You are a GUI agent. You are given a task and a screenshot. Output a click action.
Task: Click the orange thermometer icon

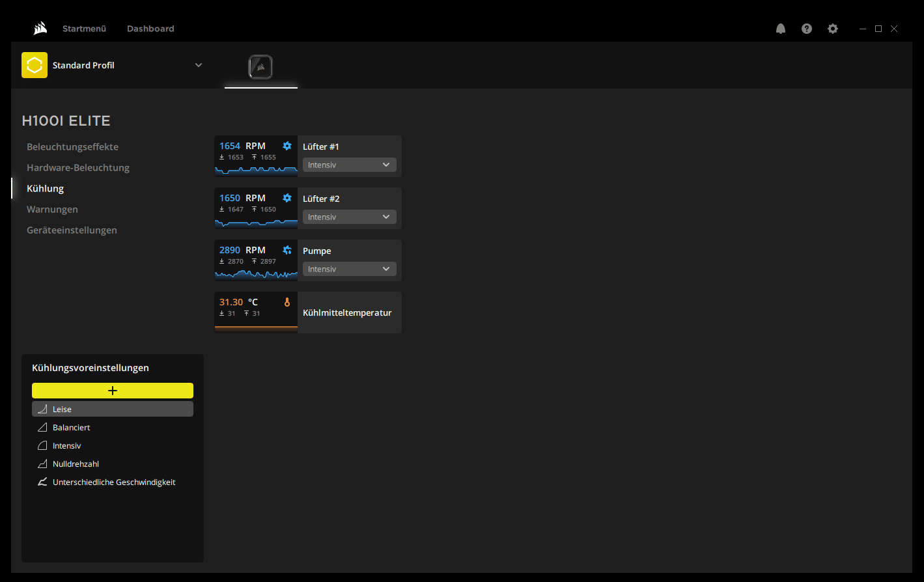[x=287, y=302]
